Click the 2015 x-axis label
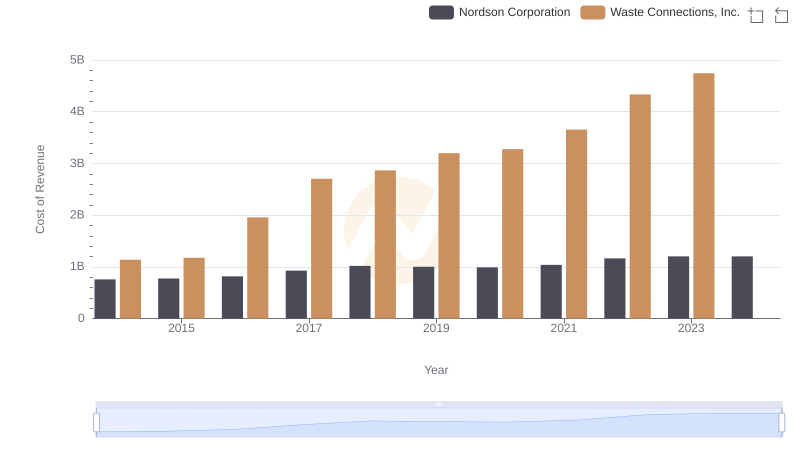 pyautogui.click(x=181, y=328)
